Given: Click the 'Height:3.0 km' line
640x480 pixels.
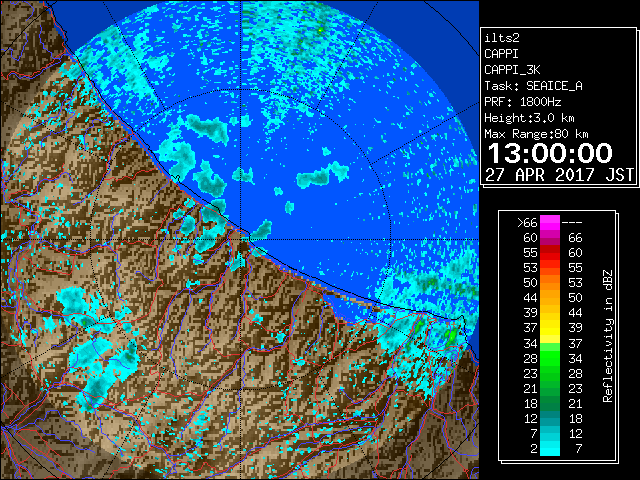Looking at the screenshot, I should 529,118.
